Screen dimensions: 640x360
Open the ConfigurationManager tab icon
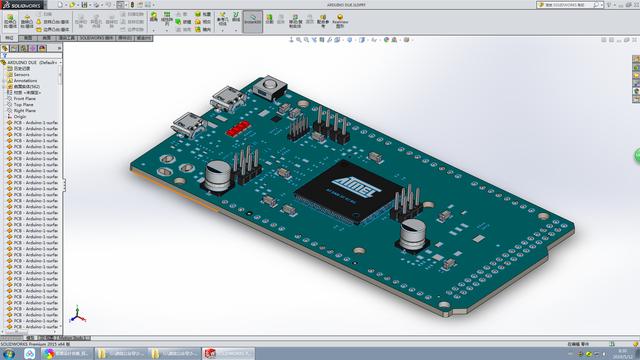pyautogui.click(x=24, y=48)
